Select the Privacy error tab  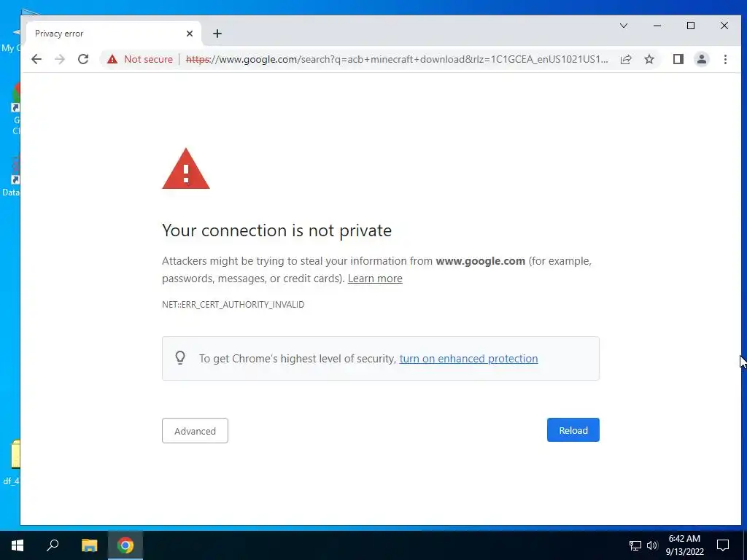[x=113, y=34]
